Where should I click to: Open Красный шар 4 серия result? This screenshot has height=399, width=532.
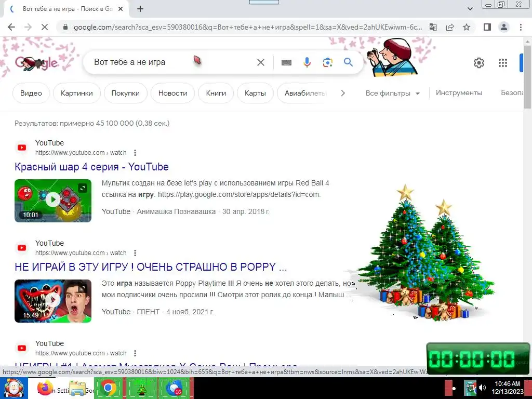pyautogui.click(x=91, y=167)
